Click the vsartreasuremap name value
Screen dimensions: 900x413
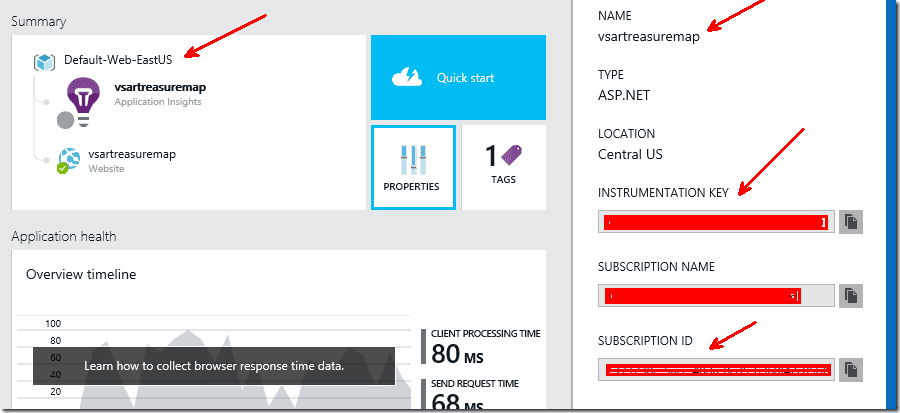point(649,37)
